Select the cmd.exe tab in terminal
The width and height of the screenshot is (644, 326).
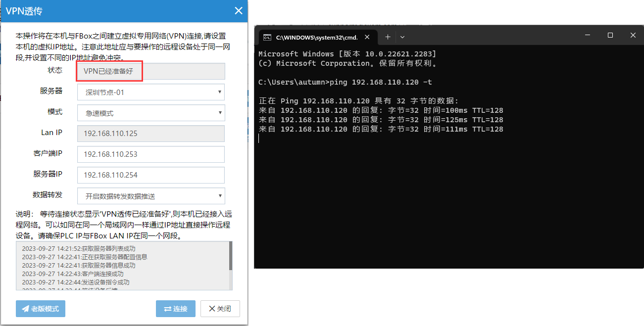[x=317, y=37]
